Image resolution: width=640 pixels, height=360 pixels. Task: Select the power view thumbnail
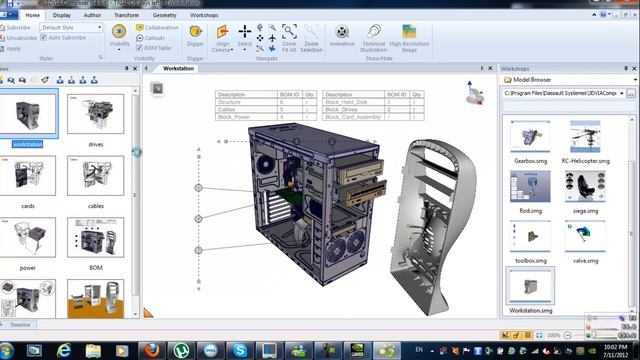28,238
